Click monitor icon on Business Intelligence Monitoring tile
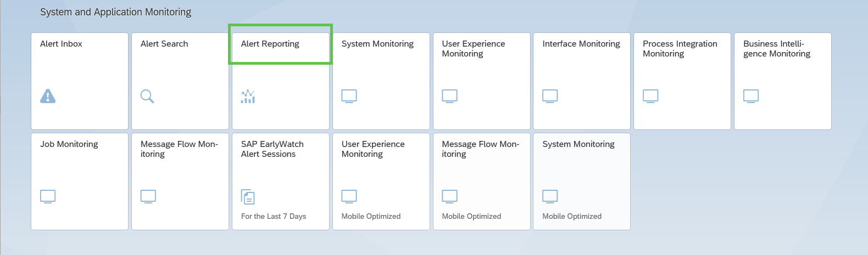868x255 pixels. click(751, 96)
